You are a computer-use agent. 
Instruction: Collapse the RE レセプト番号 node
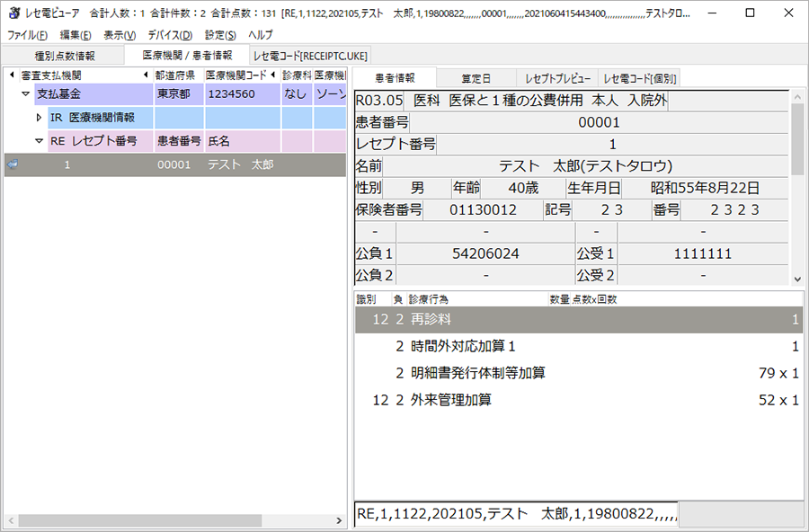pos(39,141)
